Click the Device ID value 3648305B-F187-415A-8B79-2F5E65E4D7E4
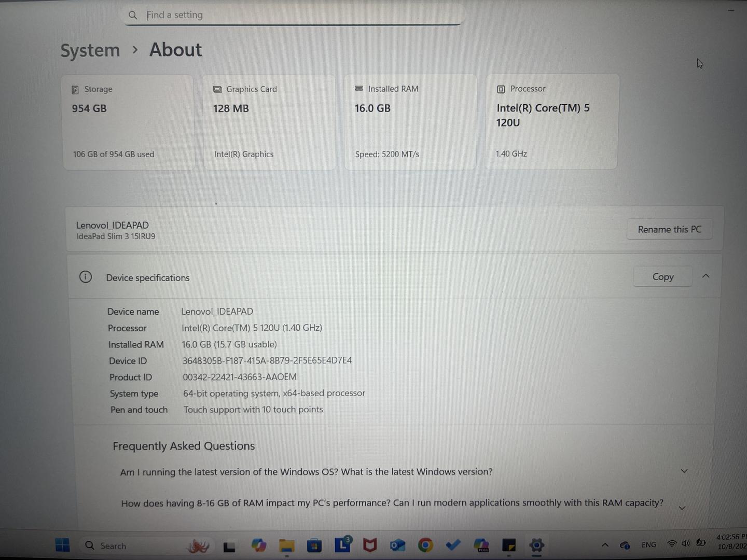Image resolution: width=747 pixels, height=560 pixels. click(x=267, y=360)
